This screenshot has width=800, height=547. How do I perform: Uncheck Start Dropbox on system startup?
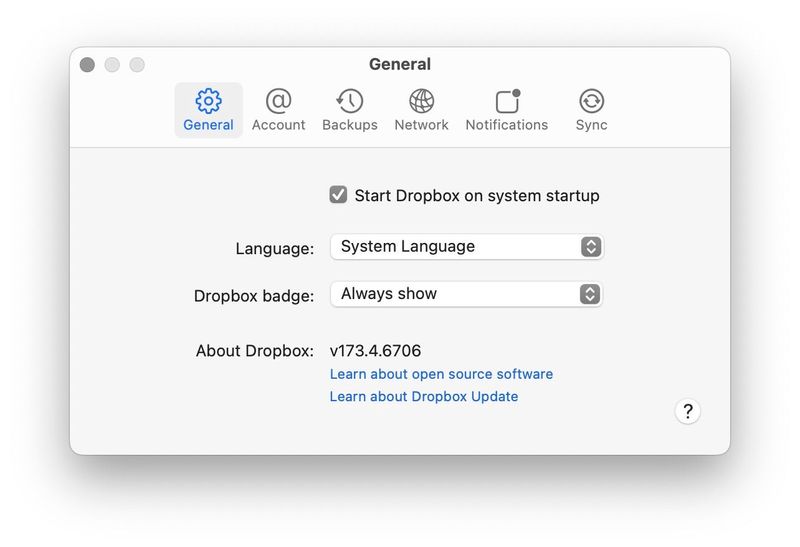click(x=338, y=195)
